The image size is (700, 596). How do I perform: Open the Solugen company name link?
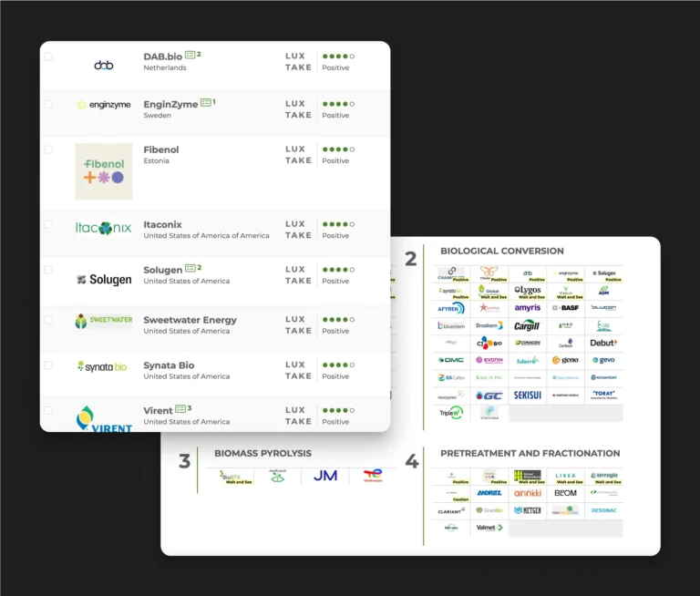click(162, 270)
